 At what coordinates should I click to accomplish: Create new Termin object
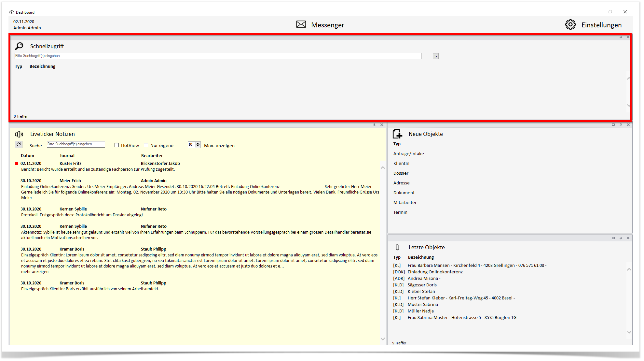(400, 212)
